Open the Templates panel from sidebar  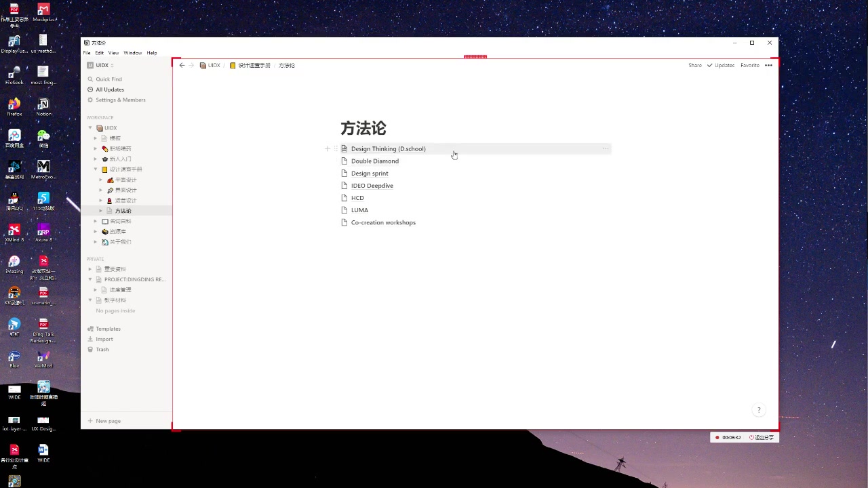pyautogui.click(x=108, y=329)
